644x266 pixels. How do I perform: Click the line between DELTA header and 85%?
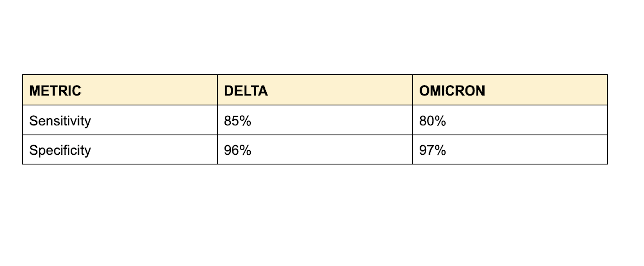click(315, 105)
